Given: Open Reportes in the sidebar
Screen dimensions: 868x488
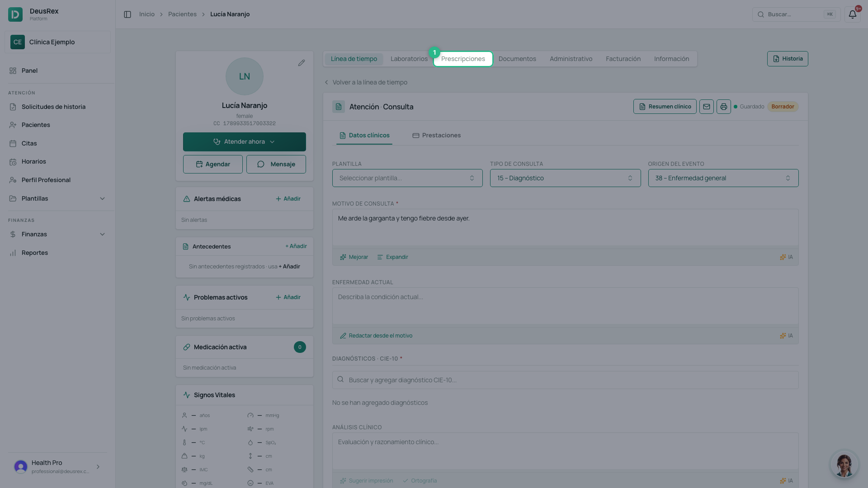Looking at the screenshot, I should 57,253.
